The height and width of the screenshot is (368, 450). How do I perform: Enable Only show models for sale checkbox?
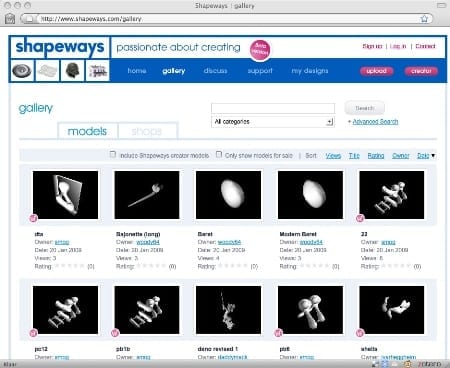coord(219,154)
